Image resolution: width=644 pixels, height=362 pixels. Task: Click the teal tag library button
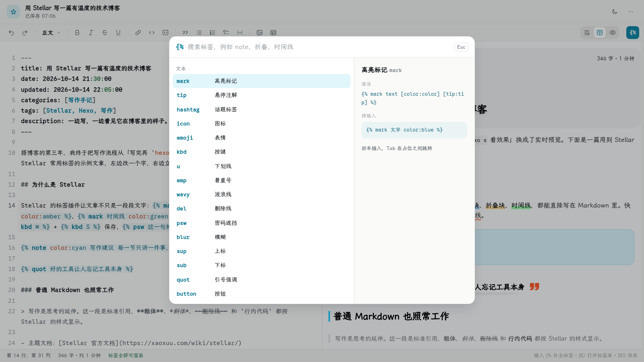pos(633,33)
